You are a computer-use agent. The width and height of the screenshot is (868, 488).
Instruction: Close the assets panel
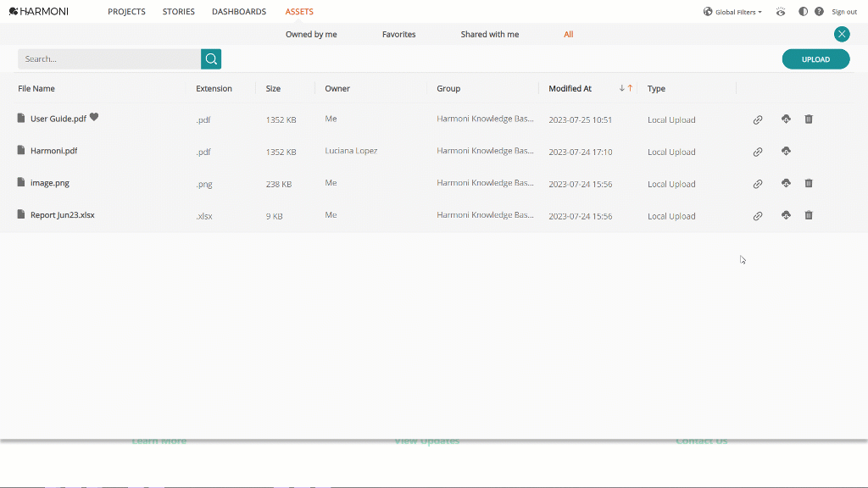pyautogui.click(x=842, y=34)
